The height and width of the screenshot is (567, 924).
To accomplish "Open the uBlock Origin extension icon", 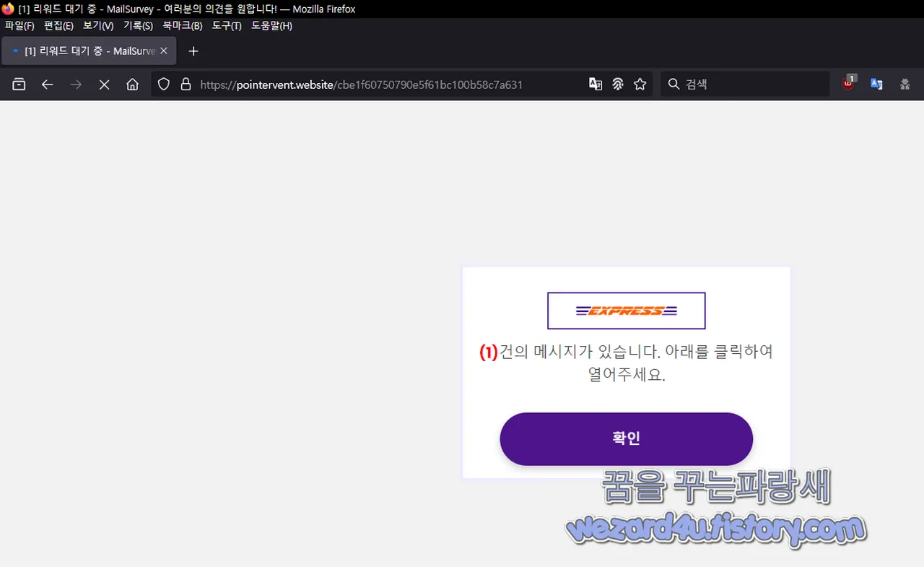I will [x=849, y=83].
